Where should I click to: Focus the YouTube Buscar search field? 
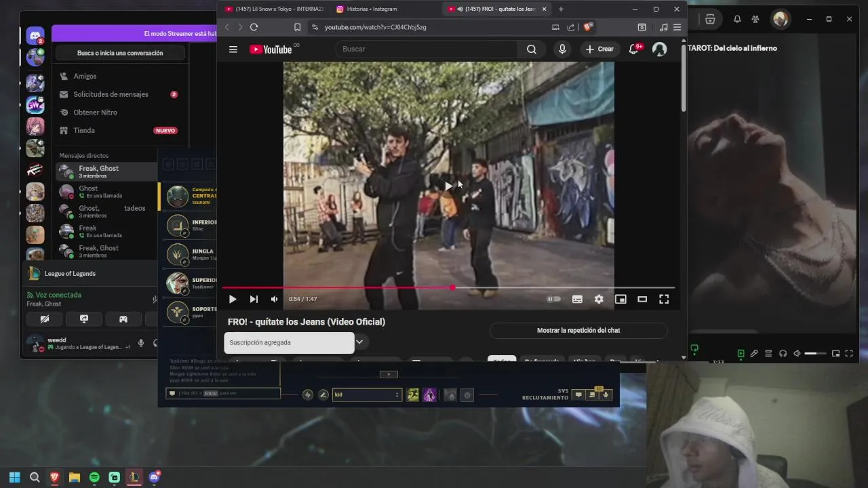pos(427,49)
